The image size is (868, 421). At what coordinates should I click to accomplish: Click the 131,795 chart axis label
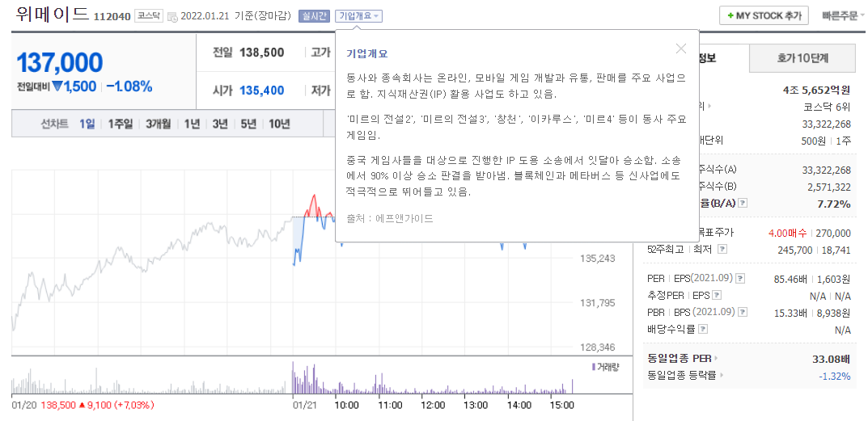597,302
